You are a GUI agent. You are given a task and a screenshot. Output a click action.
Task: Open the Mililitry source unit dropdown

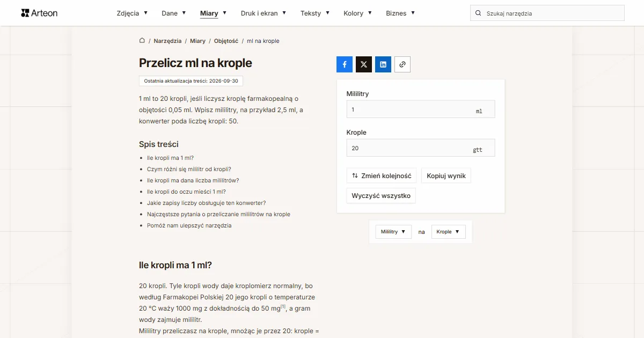click(393, 232)
